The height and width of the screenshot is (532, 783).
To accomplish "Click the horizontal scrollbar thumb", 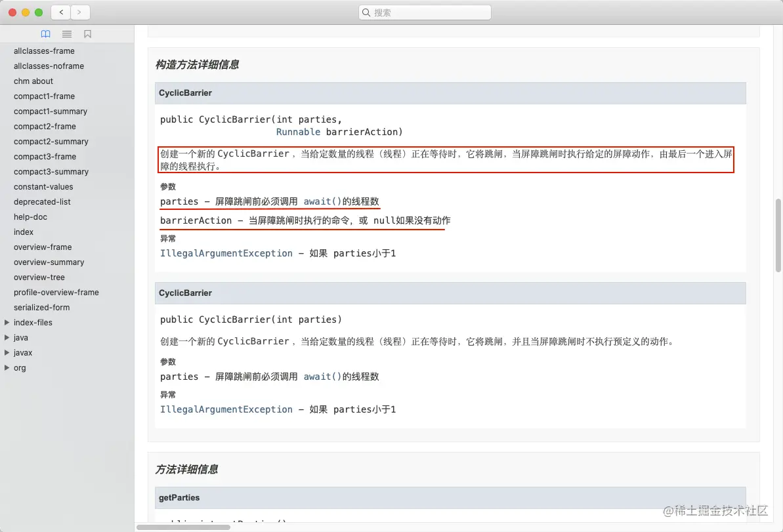I will tap(183, 527).
